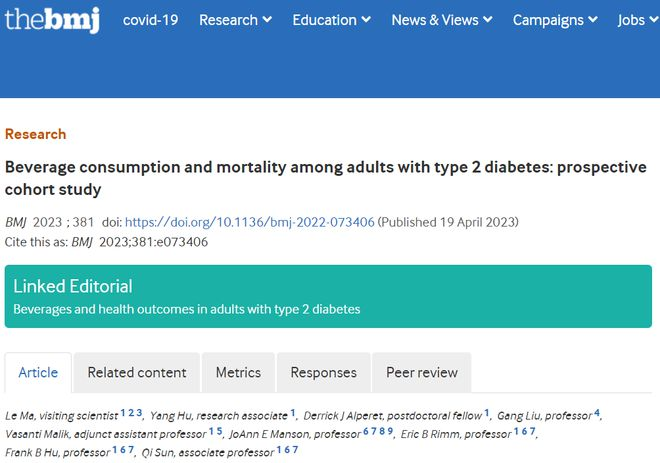Click affiliation superscript 4 beside Gang Liu

pos(597,413)
